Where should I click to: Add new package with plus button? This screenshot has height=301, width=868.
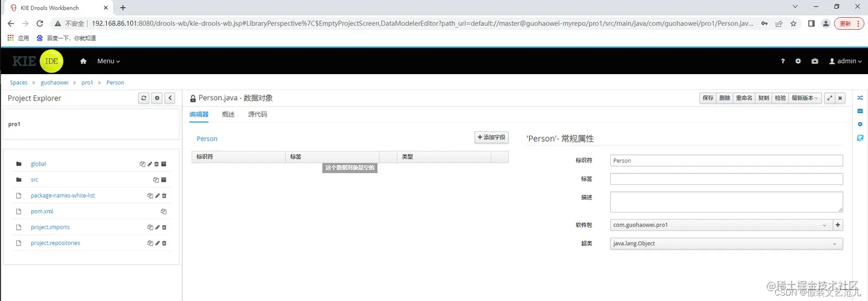(838, 225)
